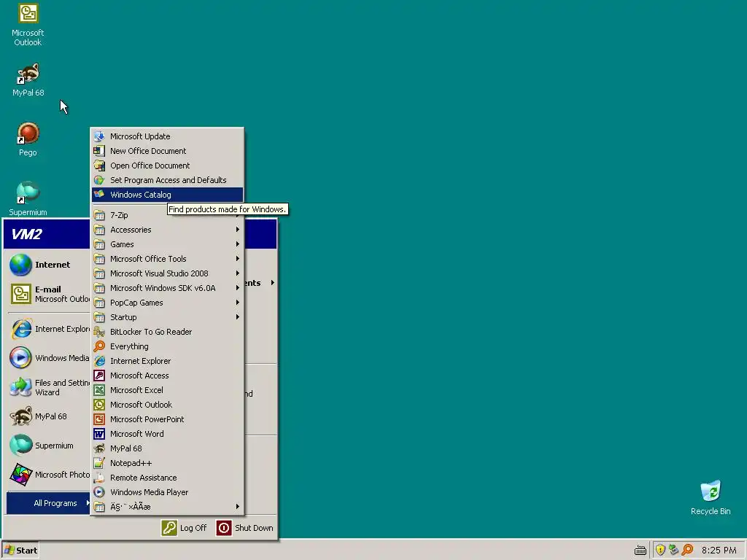Click the Microsoft Access key icon
The width and height of the screenshot is (747, 560).
99,376
